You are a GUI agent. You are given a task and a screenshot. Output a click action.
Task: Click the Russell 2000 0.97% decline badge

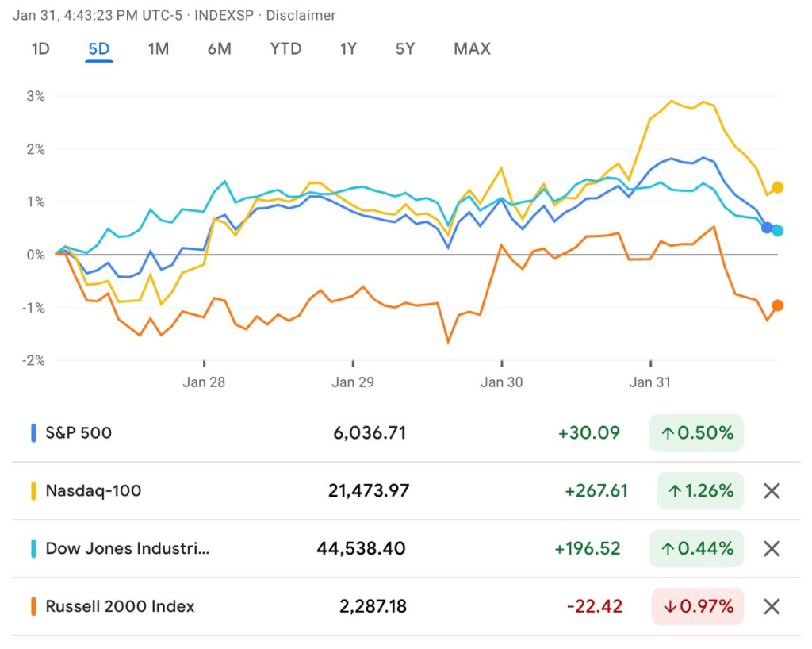pos(698,607)
